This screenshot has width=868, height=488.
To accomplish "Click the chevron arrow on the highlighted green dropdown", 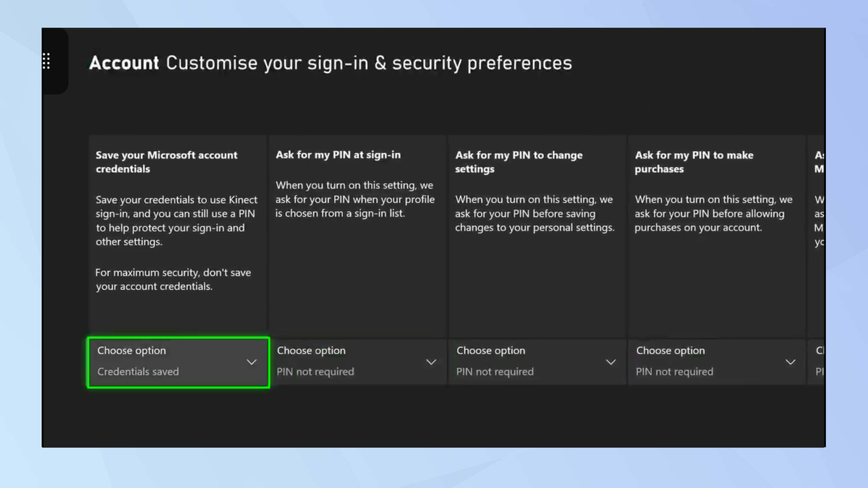I will tap(251, 361).
